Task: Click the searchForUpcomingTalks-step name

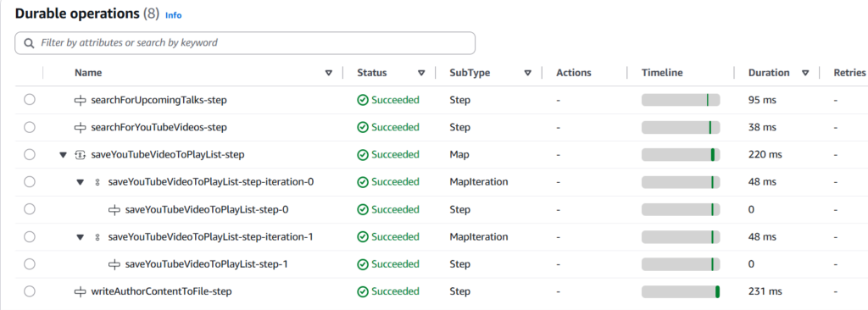Action: pyautogui.click(x=159, y=100)
